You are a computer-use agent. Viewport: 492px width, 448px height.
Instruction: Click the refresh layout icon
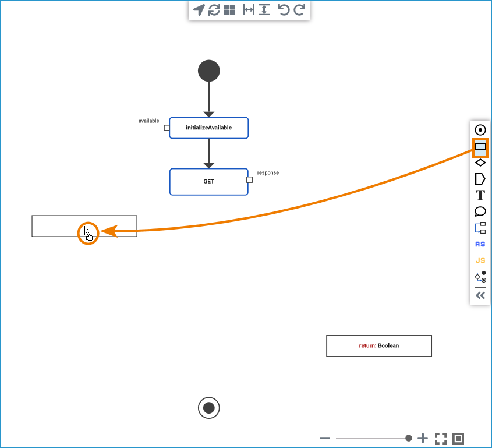point(214,9)
